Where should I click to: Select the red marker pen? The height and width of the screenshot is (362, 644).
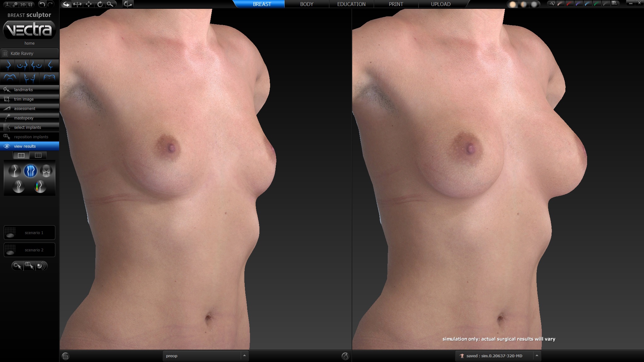[569, 4]
